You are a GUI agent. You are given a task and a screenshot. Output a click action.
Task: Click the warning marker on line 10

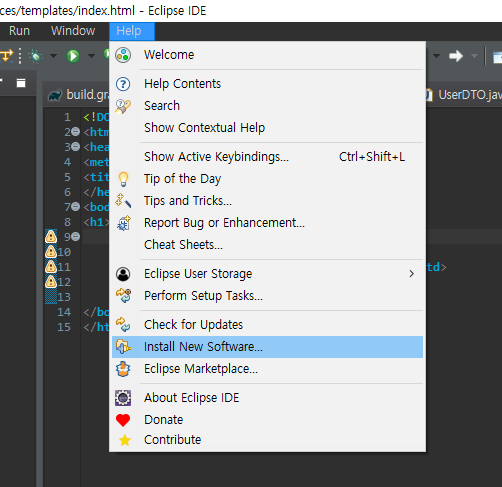click(x=51, y=252)
